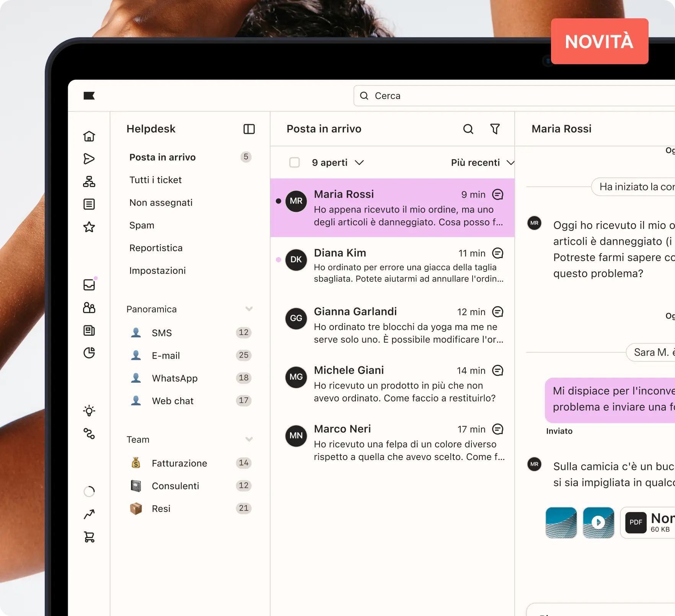
Task: Tick the select-all tickets checkbox
Action: pyautogui.click(x=294, y=163)
